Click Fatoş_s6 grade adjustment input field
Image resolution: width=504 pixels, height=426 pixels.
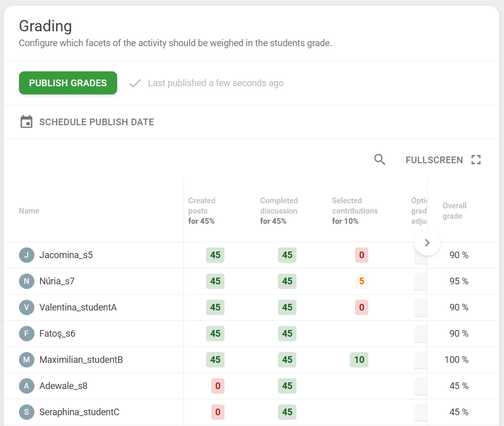point(420,334)
